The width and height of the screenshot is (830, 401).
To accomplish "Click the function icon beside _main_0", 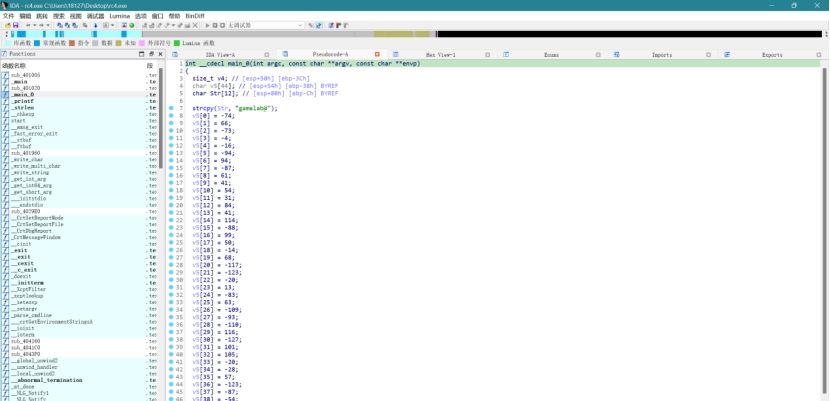I will (x=5, y=94).
